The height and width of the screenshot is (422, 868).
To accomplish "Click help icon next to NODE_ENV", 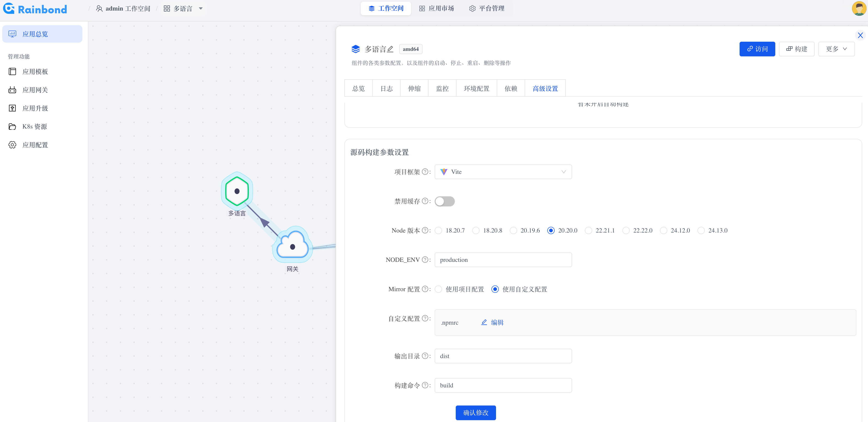I will 425,259.
